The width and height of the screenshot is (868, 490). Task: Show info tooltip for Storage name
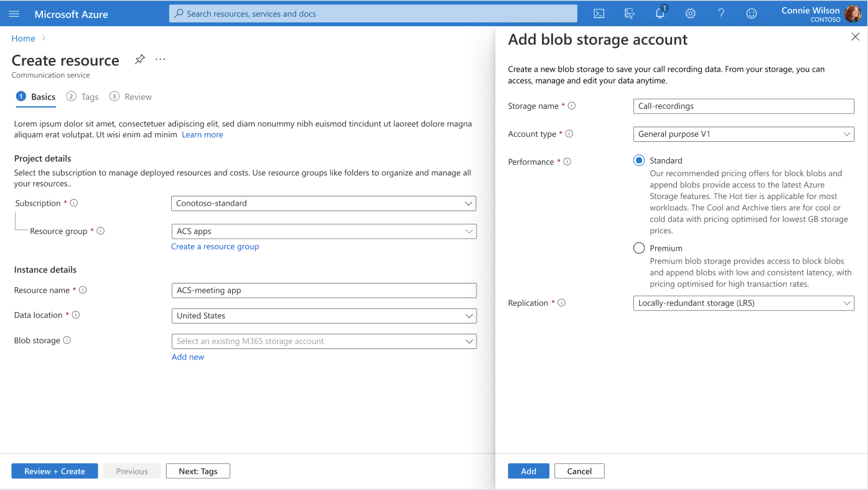572,106
